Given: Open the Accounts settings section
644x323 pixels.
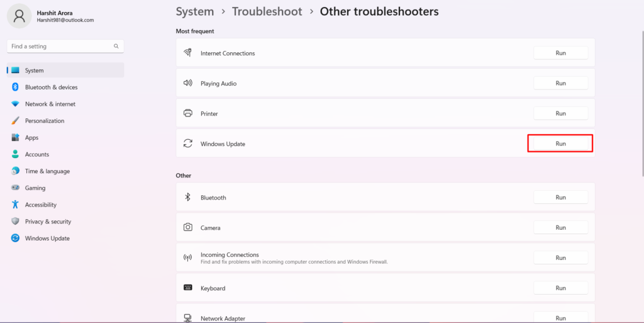Looking at the screenshot, I should 36,154.
